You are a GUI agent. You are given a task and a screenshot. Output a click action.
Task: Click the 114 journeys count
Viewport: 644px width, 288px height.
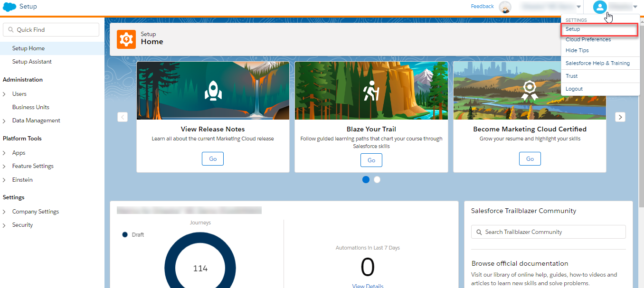[200, 269]
